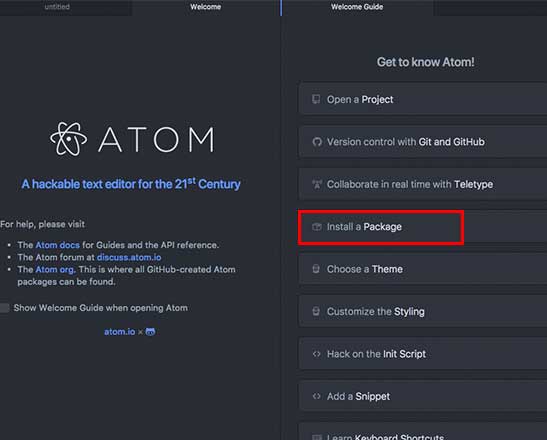The width and height of the screenshot is (547, 440).
Task: Click the paint bucket icon beside Customize the Styling
Action: point(316,311)
